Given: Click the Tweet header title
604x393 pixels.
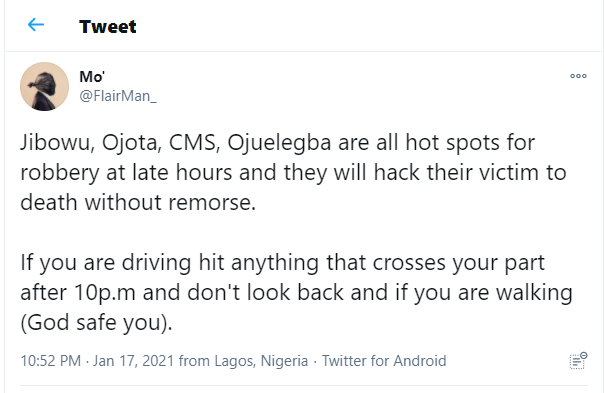Looking at the screenshot, I should tap(107, 26).
